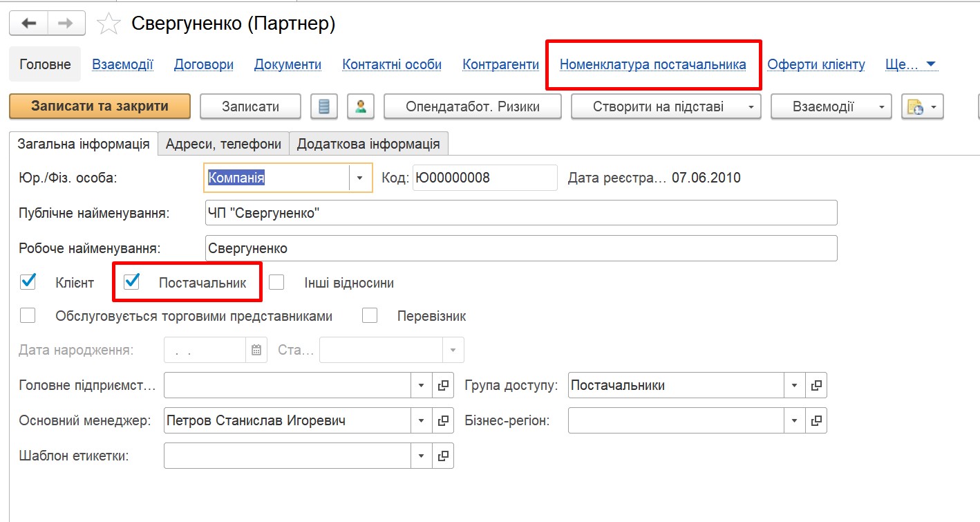Screen dimensions: 980x522
Task: Open Шаблон етикетки record with open icon
Action: 443,456
